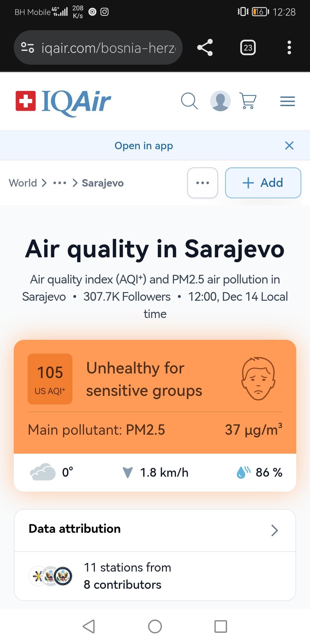Open the hamburger navigation menu
This screenshot has width=310, height=644.
pos(287,101)
